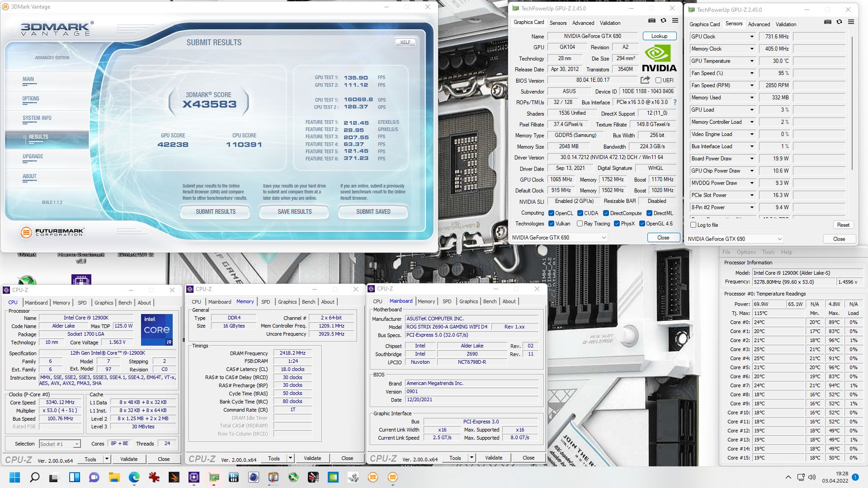Click the volume icon in system tray
Screen dimensions: 868x488
[x=812, y=477]
